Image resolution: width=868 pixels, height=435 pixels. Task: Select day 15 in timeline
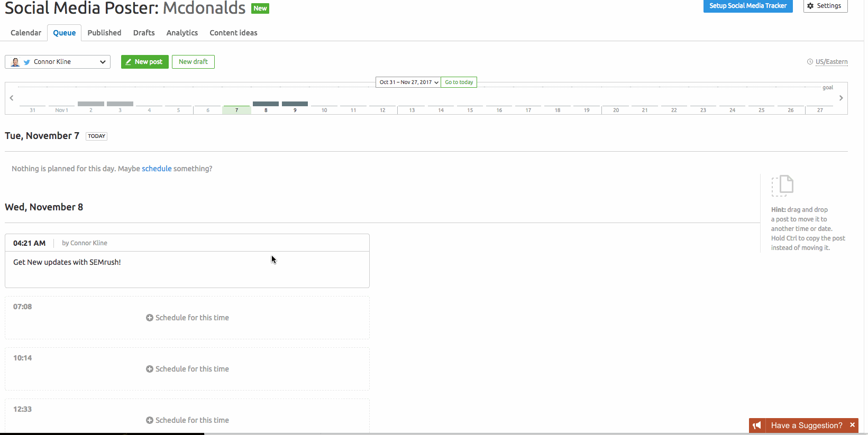tap(470, 109)
